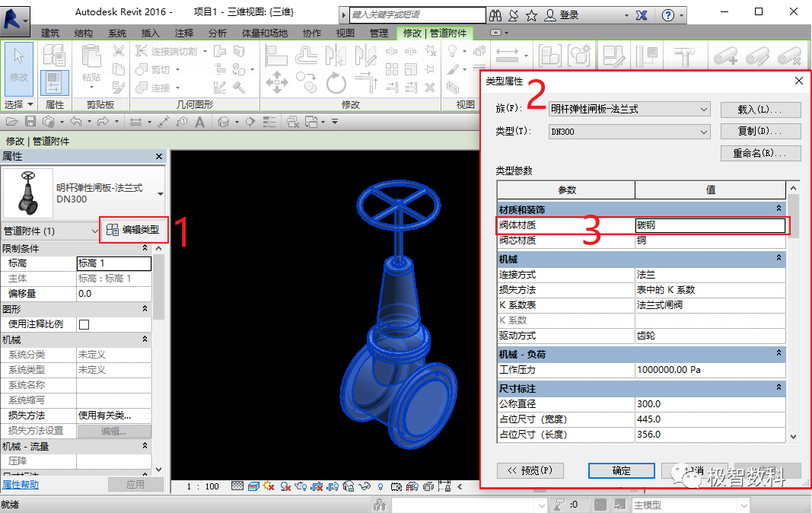
Task: Click the InfoCenter search binoculars icon
Action: (495, 15)
